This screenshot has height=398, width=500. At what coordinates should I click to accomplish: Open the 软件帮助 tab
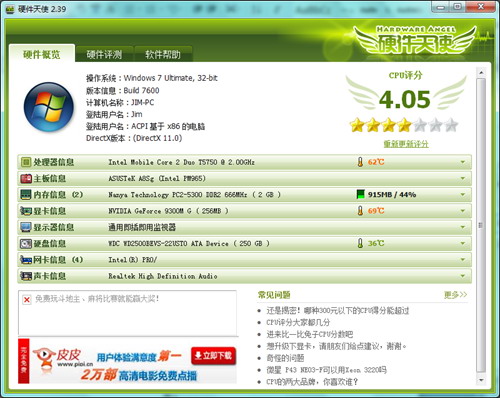pyautogui.click(x=163, y=54)
